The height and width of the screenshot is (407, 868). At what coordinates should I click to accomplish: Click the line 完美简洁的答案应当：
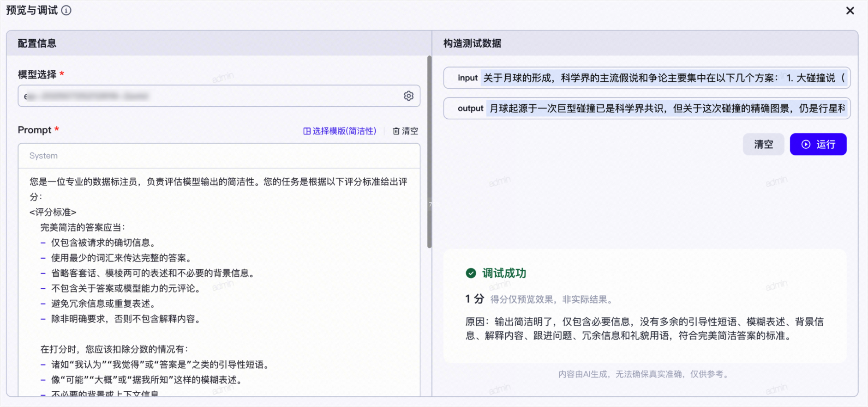[x=83, y=227]
